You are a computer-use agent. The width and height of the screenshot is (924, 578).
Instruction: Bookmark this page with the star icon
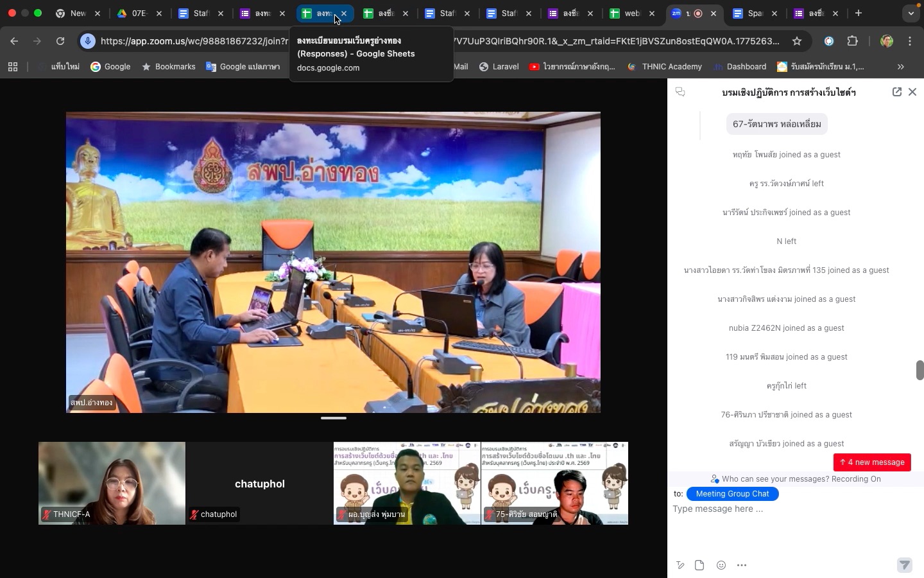[798, 41]
